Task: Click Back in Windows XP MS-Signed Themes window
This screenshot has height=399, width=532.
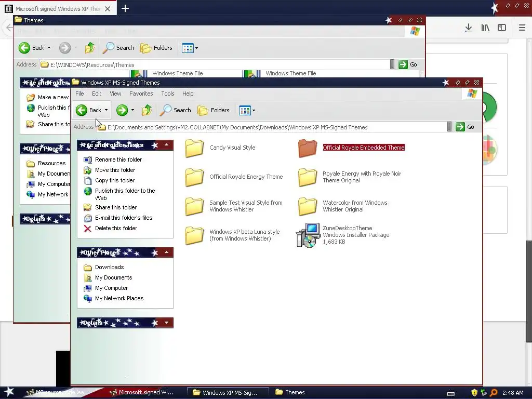Action: pyautogui.click(x=88, y=110)
